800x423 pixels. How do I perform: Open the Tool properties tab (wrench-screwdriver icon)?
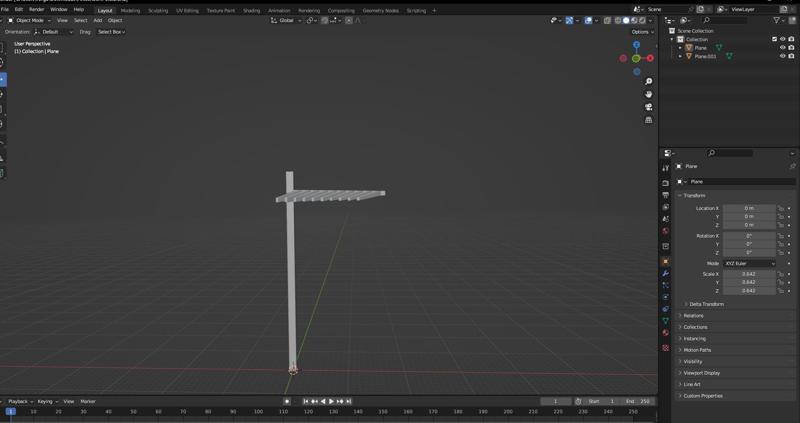[x=665, y=168]
